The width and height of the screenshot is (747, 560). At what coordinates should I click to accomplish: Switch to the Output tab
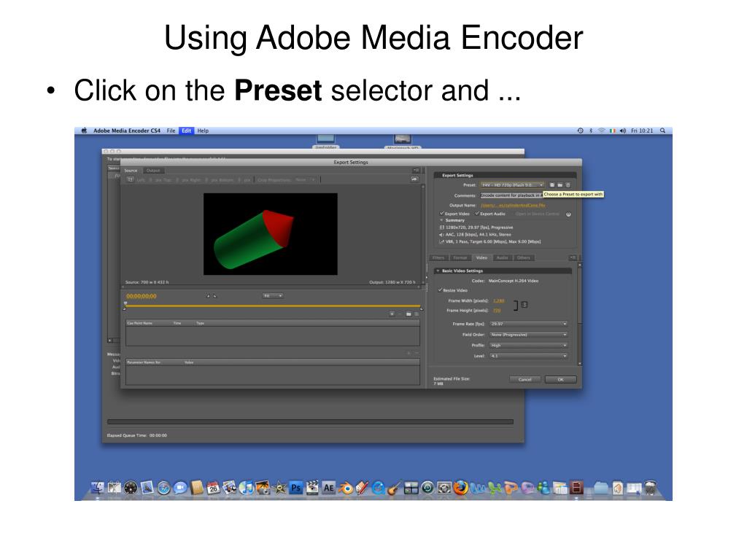coord(153,171)
